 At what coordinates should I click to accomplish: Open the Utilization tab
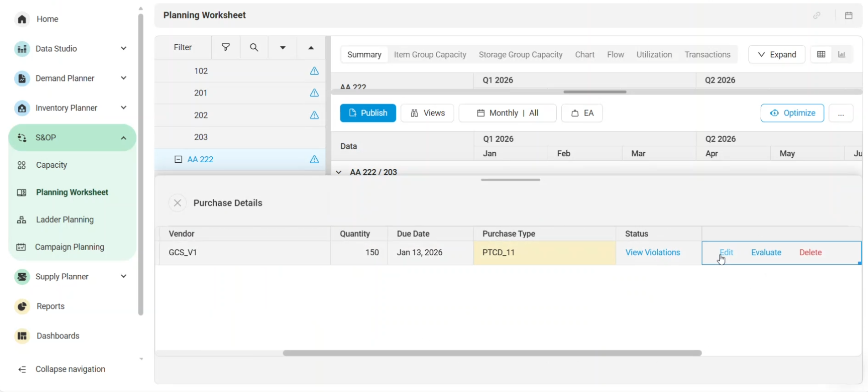click(654, 55)
